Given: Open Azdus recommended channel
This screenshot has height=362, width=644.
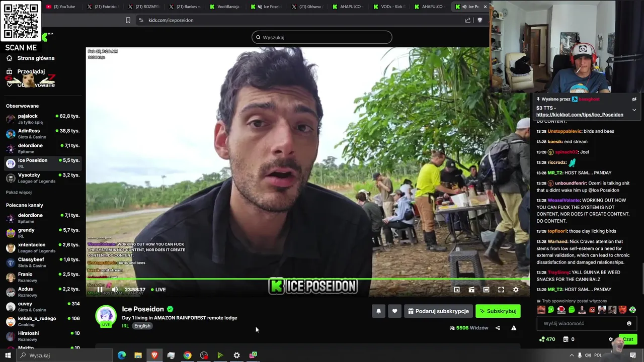Looking at the screenshot, I should pos(43,292).
